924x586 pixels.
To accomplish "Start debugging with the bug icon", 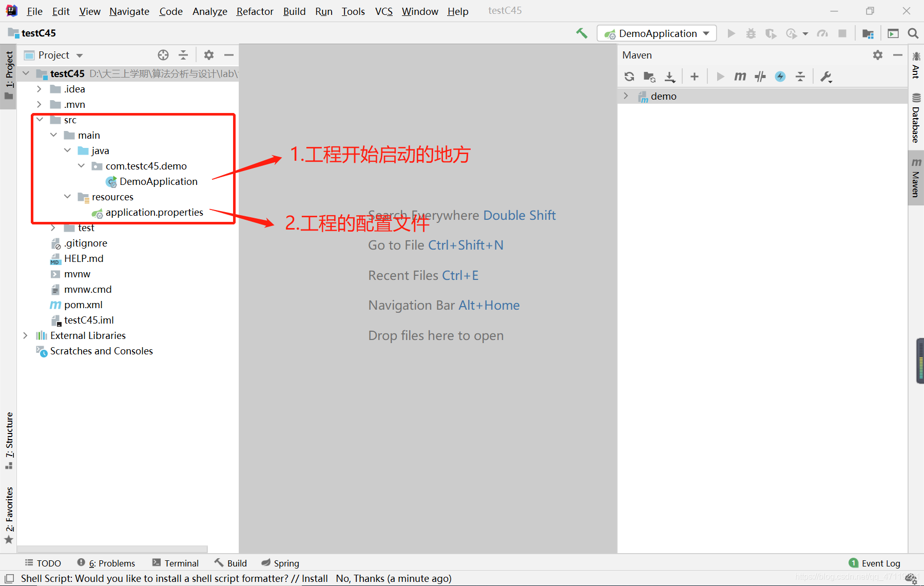I will coord(751,33).
